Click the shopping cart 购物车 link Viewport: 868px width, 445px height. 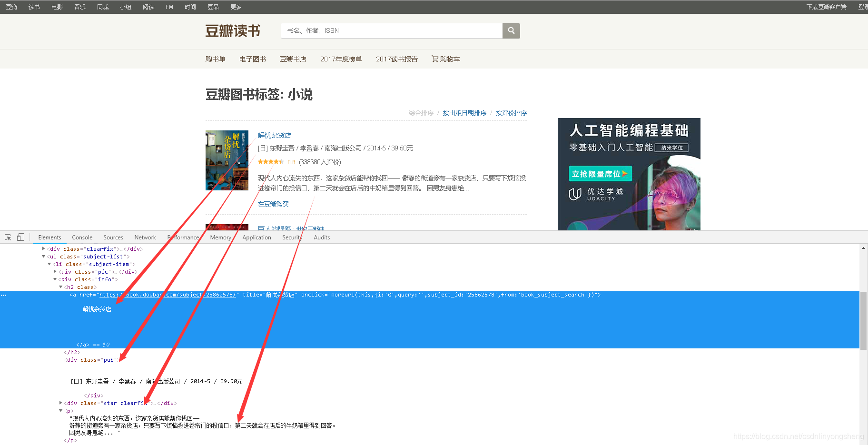(x=446, y=59)
